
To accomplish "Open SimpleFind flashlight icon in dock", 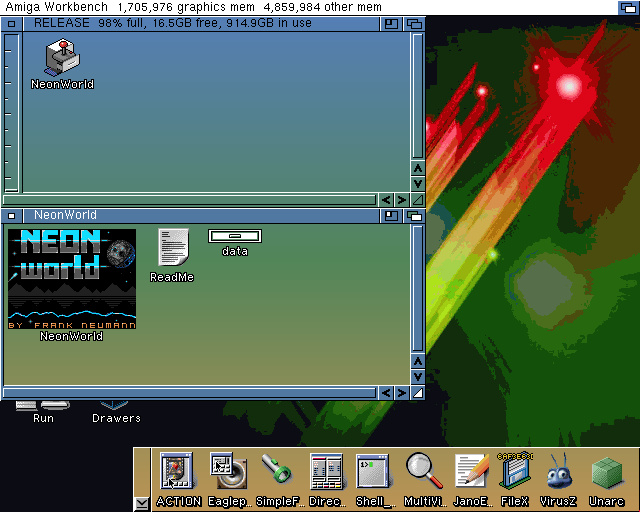I will click(276, 469).
